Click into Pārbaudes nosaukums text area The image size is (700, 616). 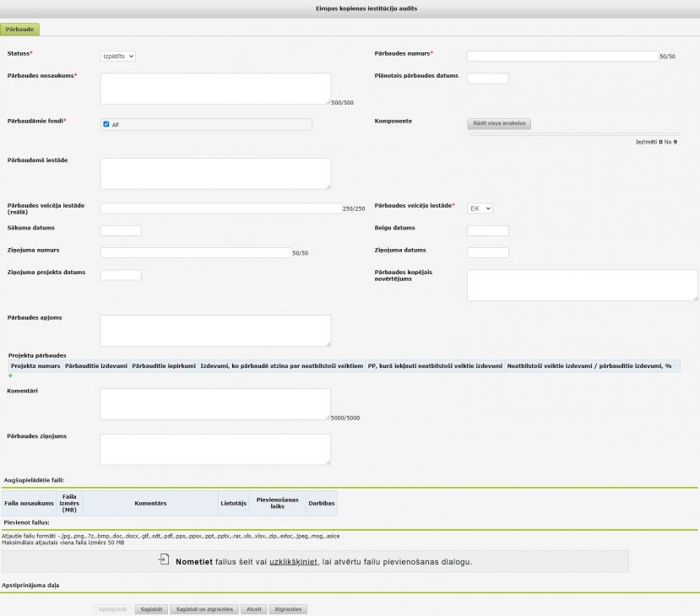coord(215,88)
